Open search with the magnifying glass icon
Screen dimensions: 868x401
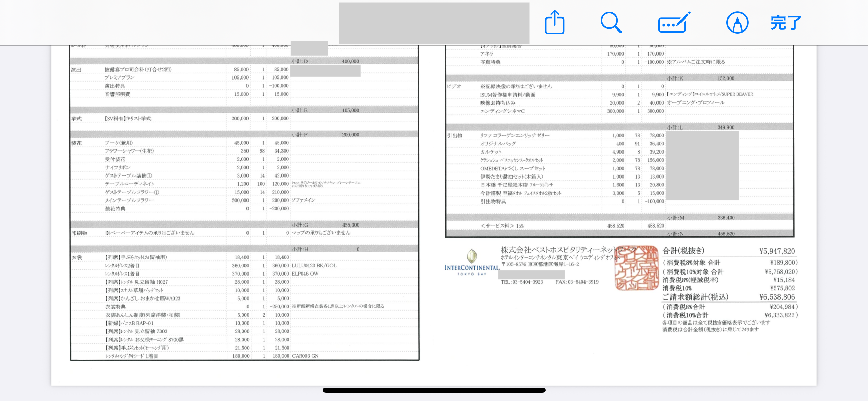(611, 23)
